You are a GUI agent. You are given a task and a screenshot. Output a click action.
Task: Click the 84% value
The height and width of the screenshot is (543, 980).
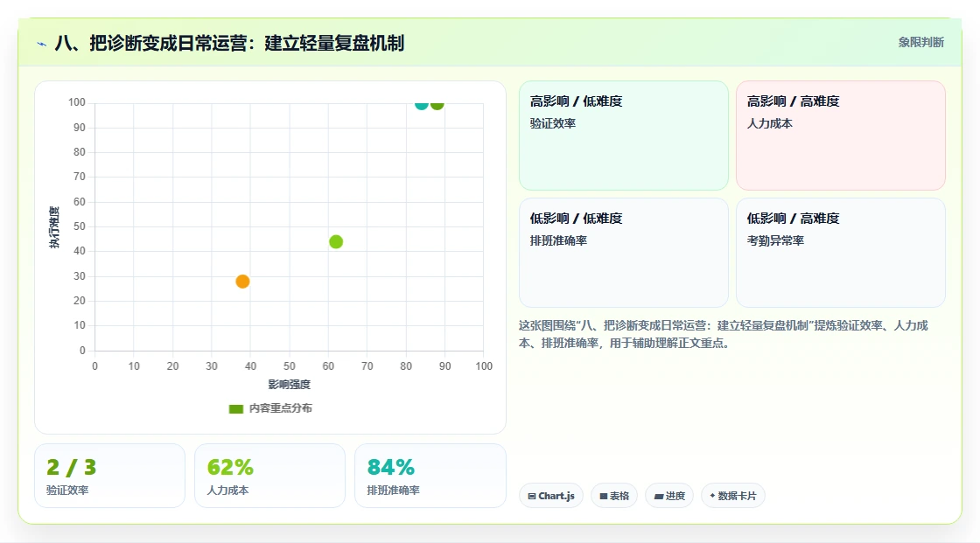pyautogui.click(x=390, y=468)
